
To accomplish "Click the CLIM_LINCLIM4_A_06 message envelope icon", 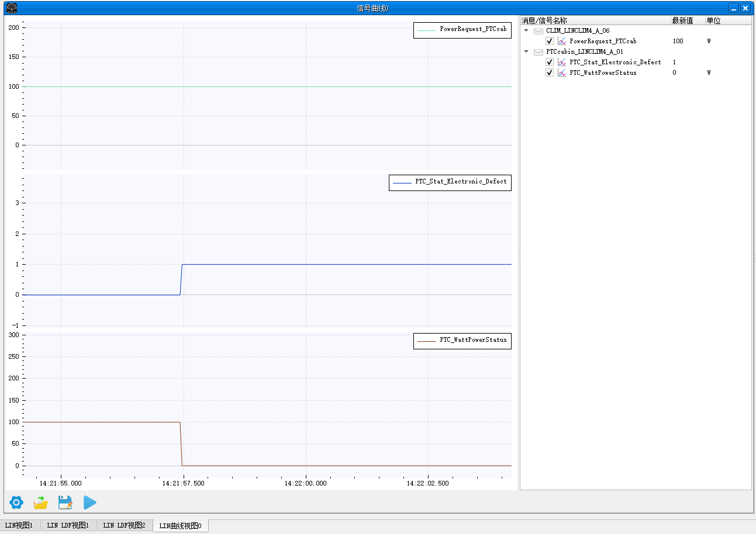I will (538, 30).
